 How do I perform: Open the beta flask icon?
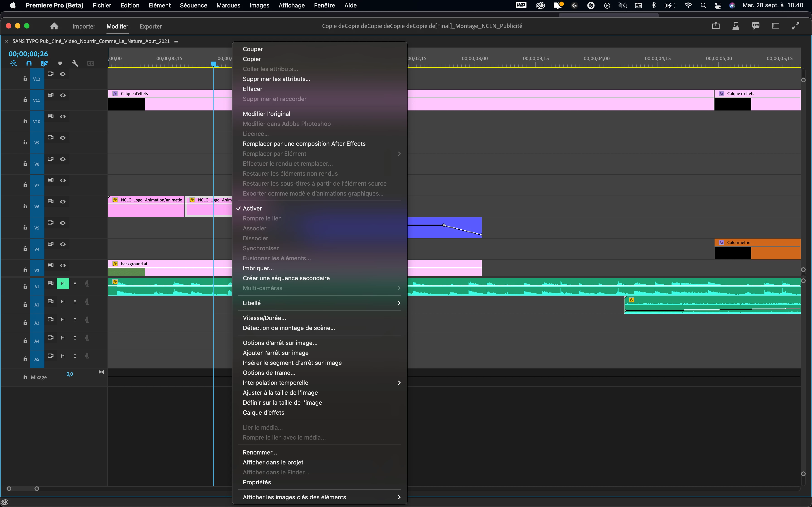click(735, 26)
